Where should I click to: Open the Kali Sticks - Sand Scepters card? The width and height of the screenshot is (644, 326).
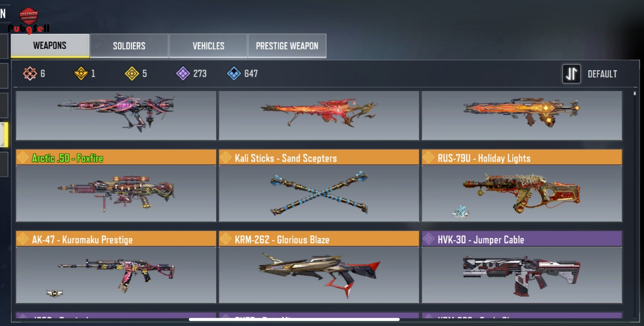(319, 186)
